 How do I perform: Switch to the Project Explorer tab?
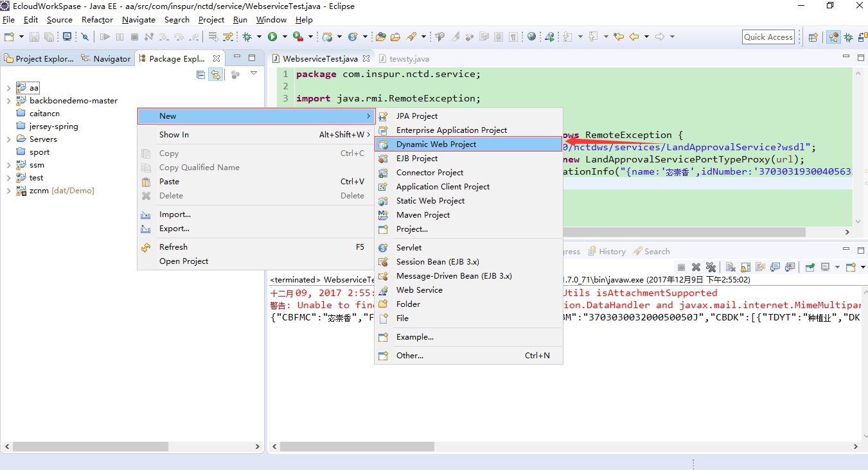39,58
